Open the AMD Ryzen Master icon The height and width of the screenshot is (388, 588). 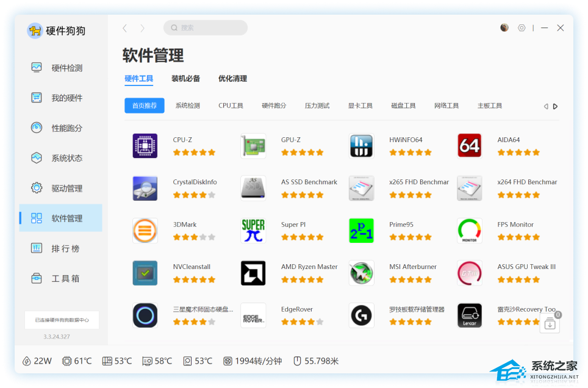(253, 273)
